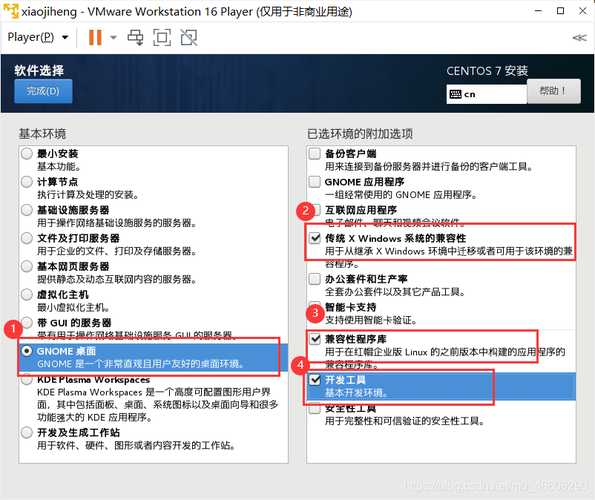Image resolution: width=595 pixels, height=500 pixels.
Task: Click the send Ctrl+Alt+Del icon
Action: [x=135, y=38]
